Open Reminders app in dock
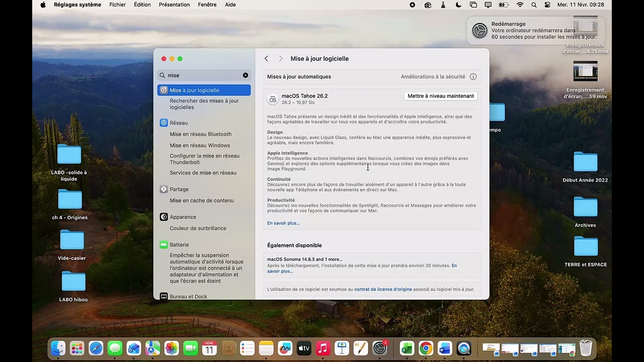This screenshot has width=644, height=362. [x=247, y=348]
